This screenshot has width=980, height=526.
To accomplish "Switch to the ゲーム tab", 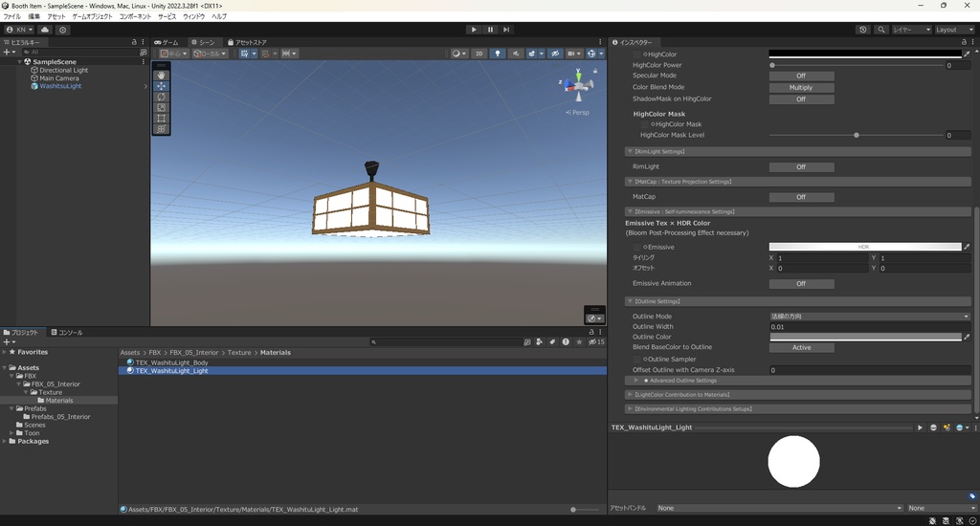I will (167, 42).
